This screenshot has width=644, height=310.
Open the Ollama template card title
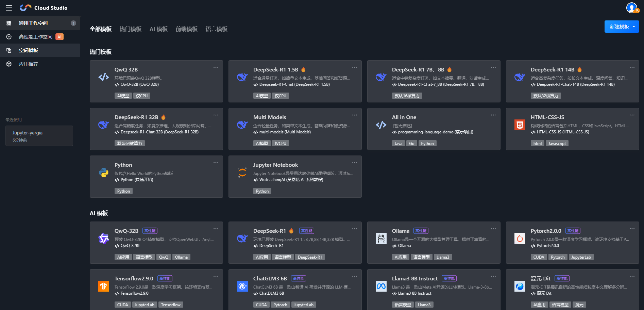(401, 231)
